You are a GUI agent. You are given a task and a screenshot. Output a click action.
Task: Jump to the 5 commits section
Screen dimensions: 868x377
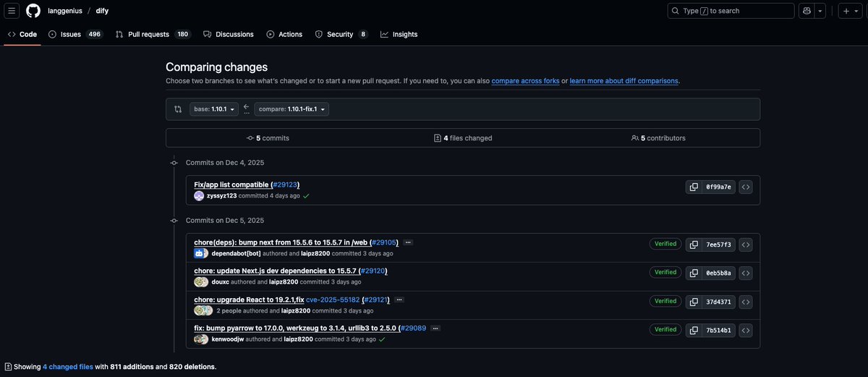pos(268,138)
